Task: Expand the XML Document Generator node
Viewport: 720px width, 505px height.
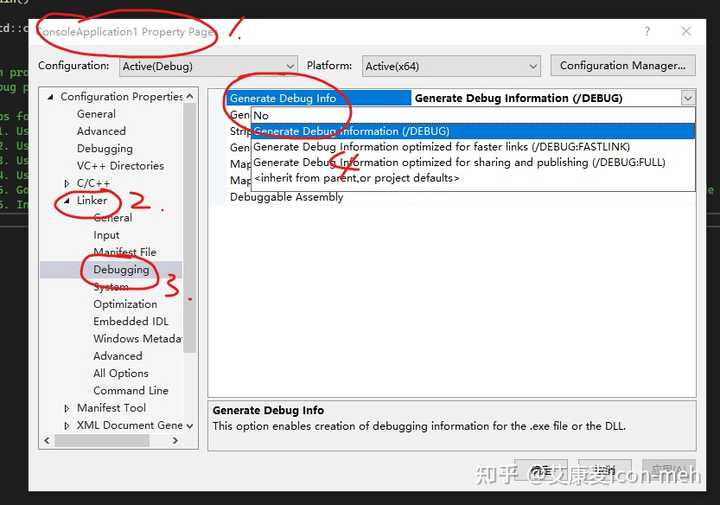Action: pyautogui.click(x=67, y=426)
